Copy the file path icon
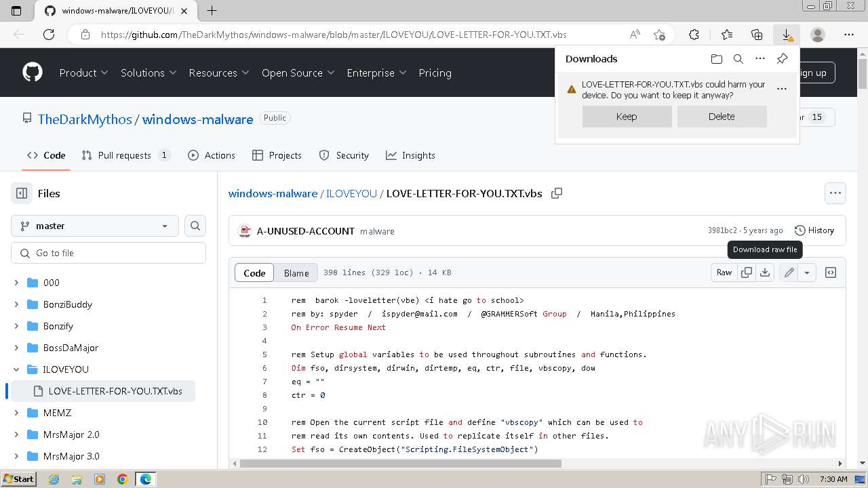 [557, 193]
